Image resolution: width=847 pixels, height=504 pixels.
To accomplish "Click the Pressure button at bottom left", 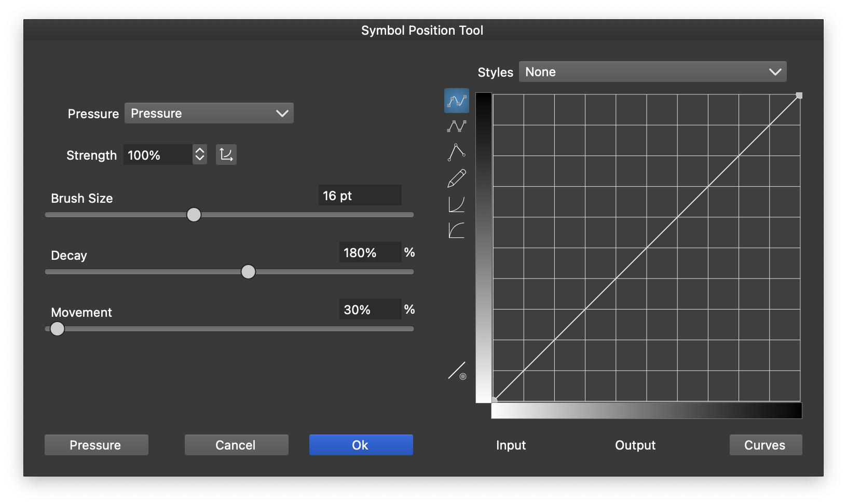I will [x=96, y=445].
